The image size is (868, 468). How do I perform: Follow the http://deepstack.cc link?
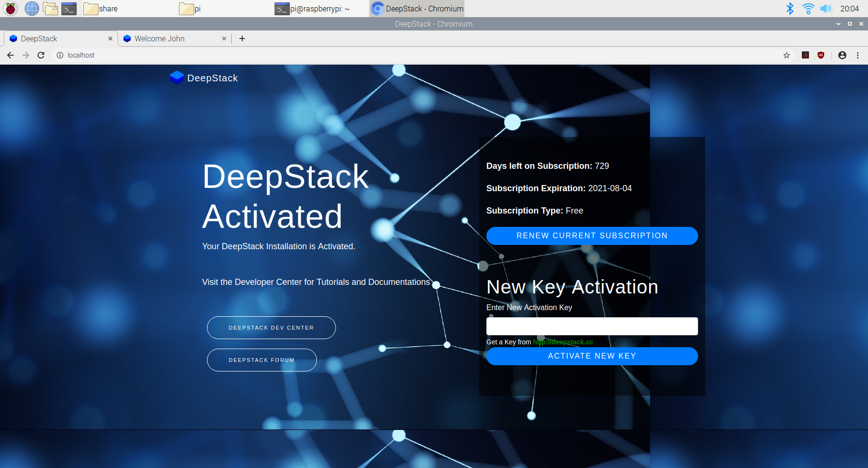point(563,342)
